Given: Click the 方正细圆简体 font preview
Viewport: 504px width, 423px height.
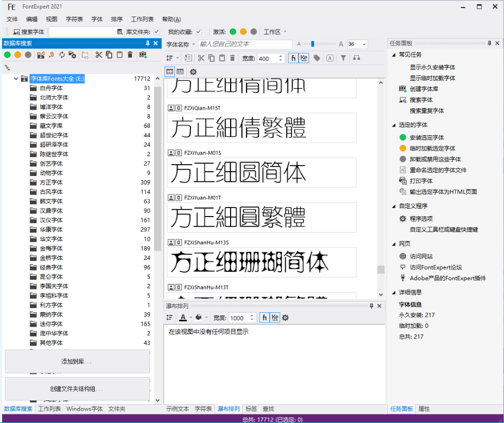Looking at the screenshot, I should (x=262, y=173).
